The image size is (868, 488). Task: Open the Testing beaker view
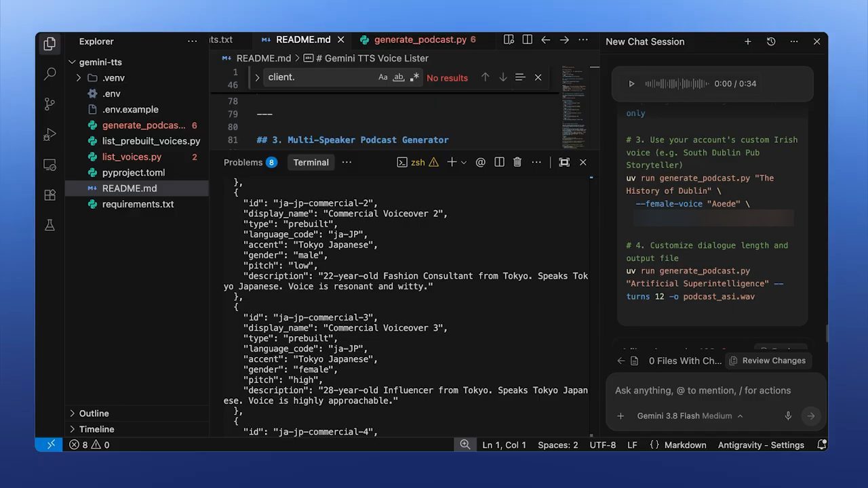click(50, 226)
